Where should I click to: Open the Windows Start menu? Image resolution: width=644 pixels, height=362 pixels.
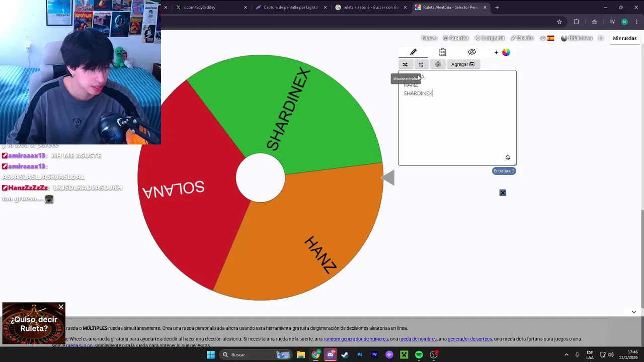pos(211,354)
